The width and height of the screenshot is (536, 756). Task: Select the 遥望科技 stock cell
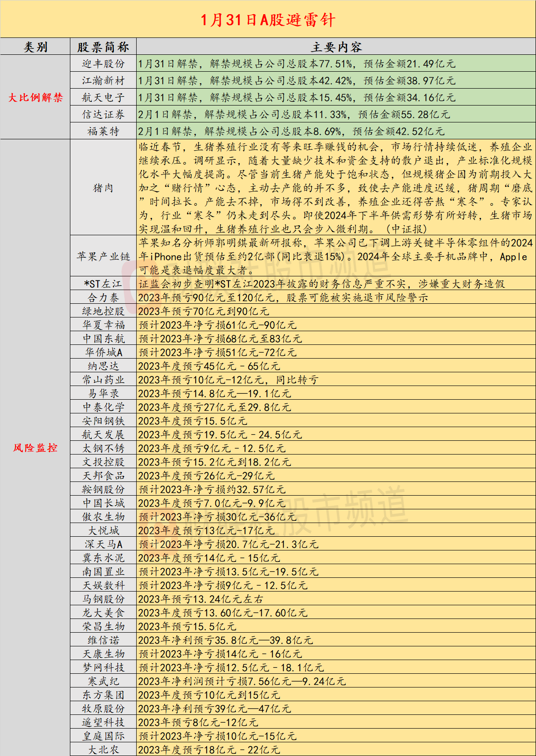point(103,722)
